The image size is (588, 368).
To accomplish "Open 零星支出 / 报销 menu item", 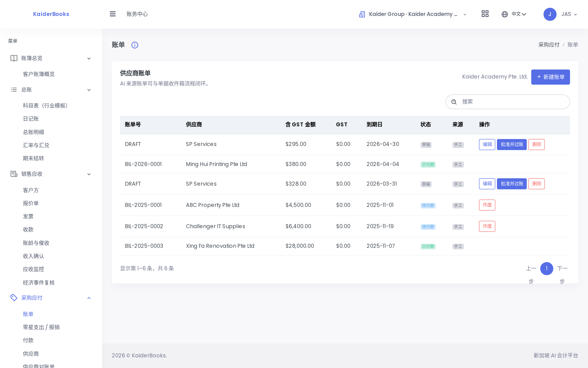I will tap(41, 327).
